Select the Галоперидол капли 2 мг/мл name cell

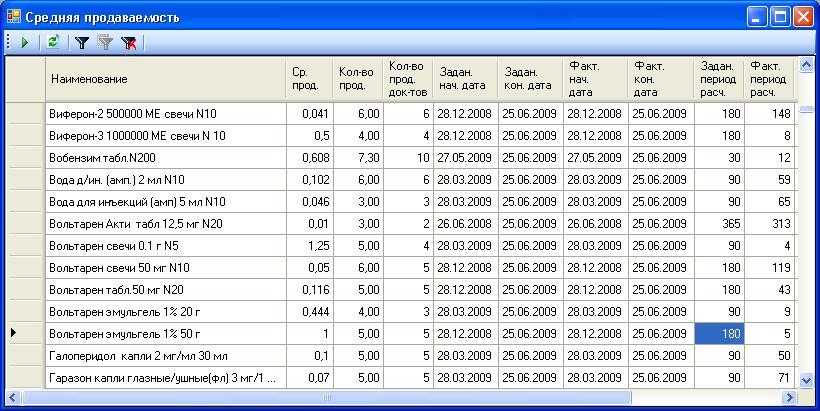[x=165, y=355]
